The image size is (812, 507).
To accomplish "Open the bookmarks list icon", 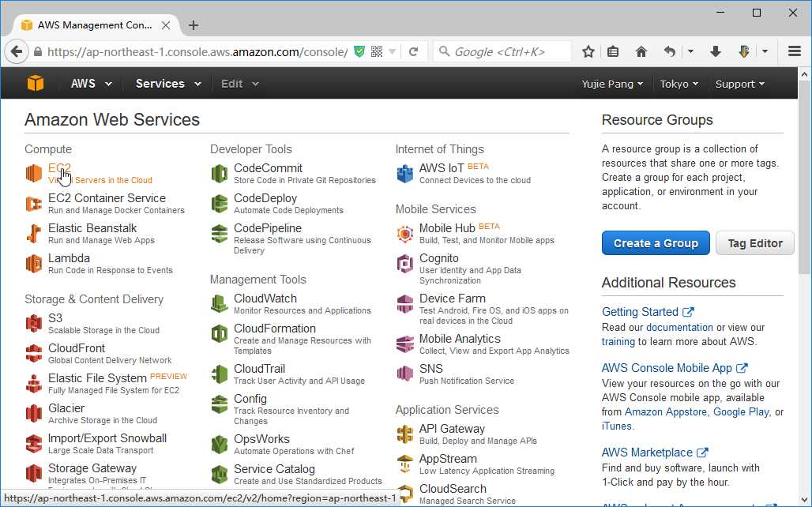I will (x=613, y=52).
